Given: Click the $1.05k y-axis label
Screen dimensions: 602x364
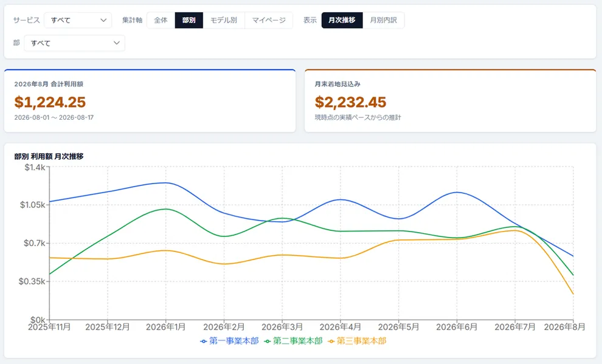Looking at the screenshot, I should click(33, 205).
